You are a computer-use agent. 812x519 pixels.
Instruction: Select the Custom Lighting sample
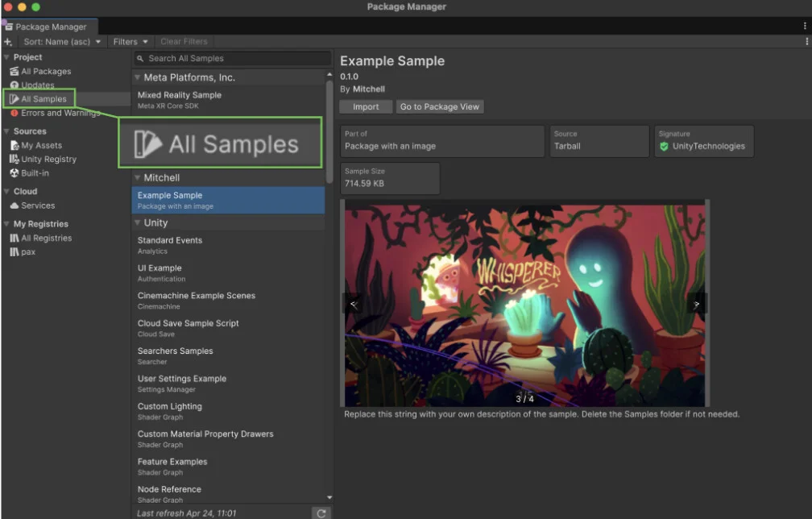point(229,411)
